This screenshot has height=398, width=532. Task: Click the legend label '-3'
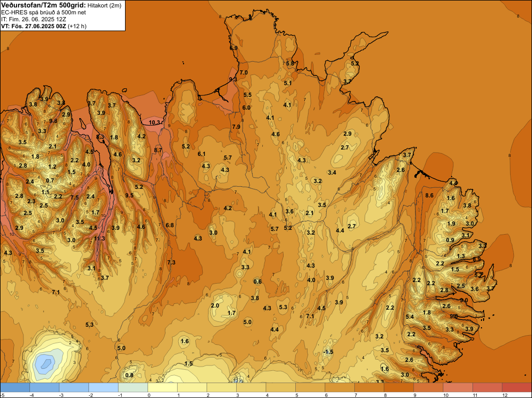click(61, 395)
